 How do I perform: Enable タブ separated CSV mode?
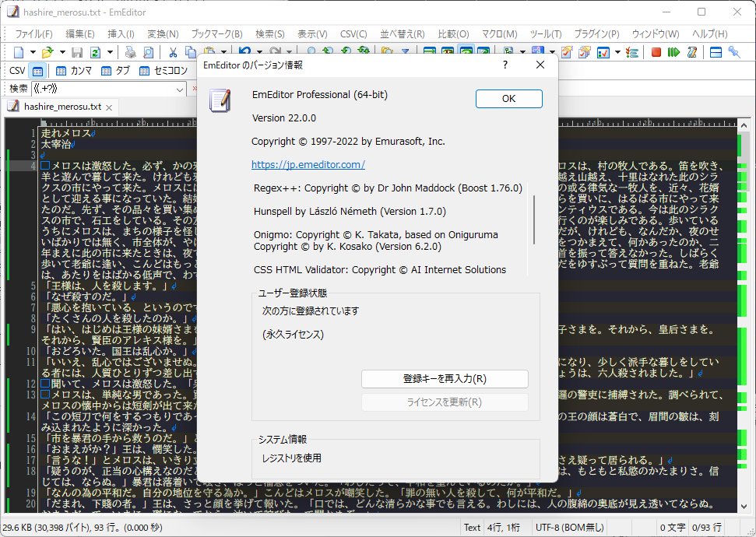[x=112, y=70]
